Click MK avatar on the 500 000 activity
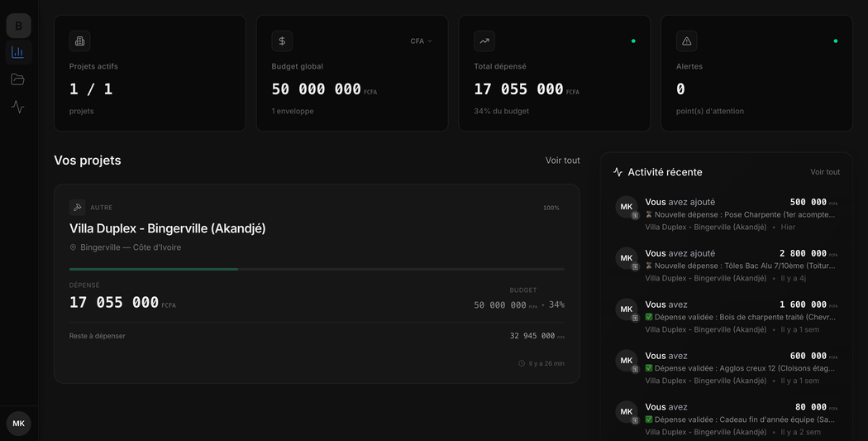Screen dimensions: 868x441 [x=626, y=207]
